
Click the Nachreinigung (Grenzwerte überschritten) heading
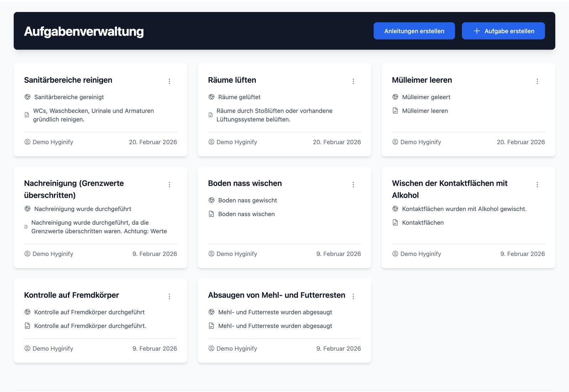[74, 189]
